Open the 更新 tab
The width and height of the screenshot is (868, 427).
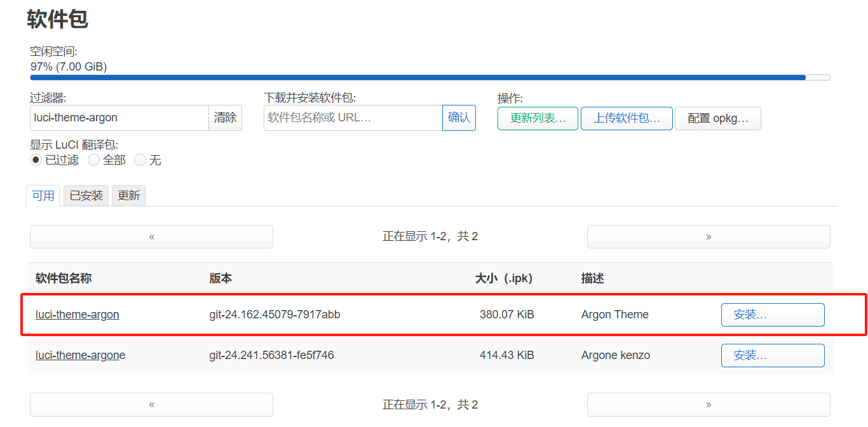128,196
